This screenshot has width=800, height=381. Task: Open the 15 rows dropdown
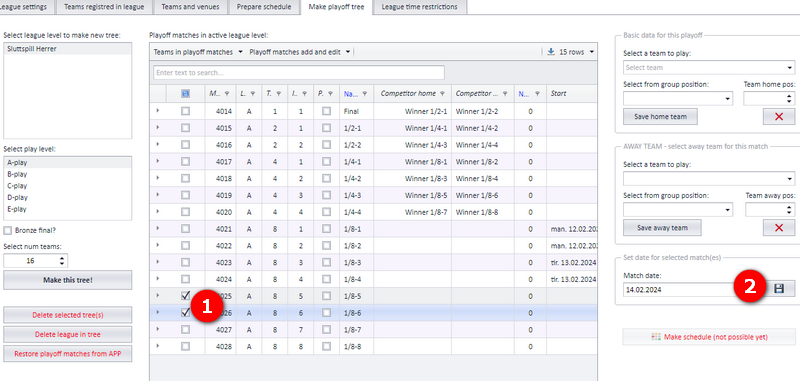point(577,52)
